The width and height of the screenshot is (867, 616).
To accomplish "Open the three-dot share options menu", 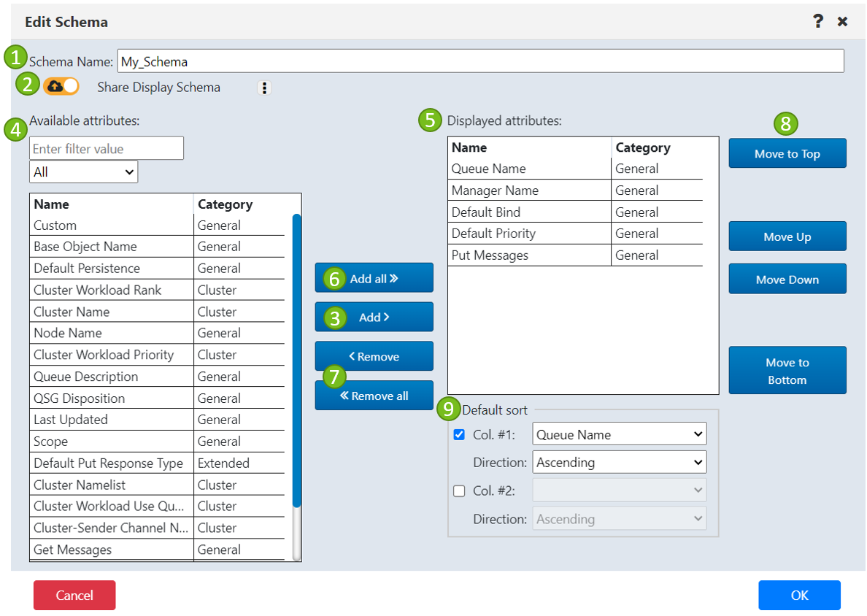I will tap(264, 88).
